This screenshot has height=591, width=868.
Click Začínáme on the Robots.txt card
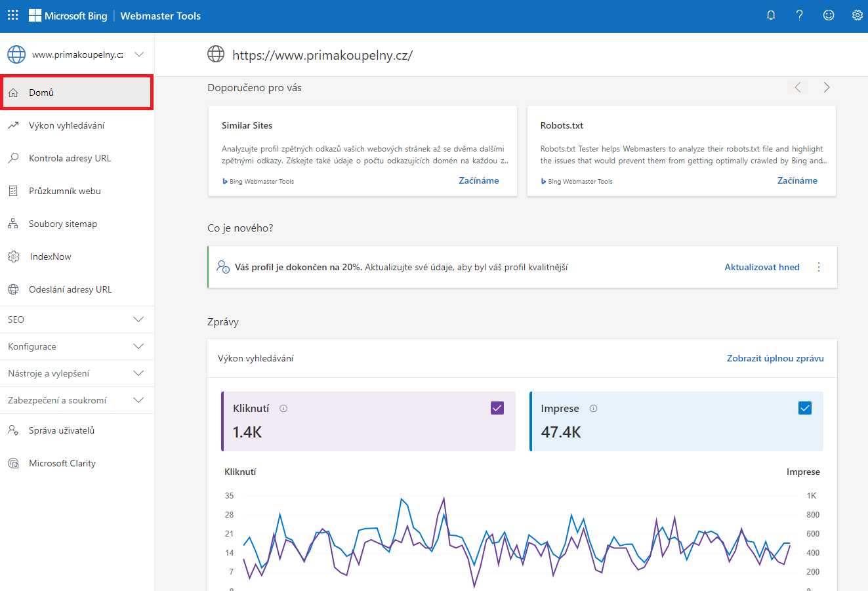pyautogui.click(x=798, y=180)
